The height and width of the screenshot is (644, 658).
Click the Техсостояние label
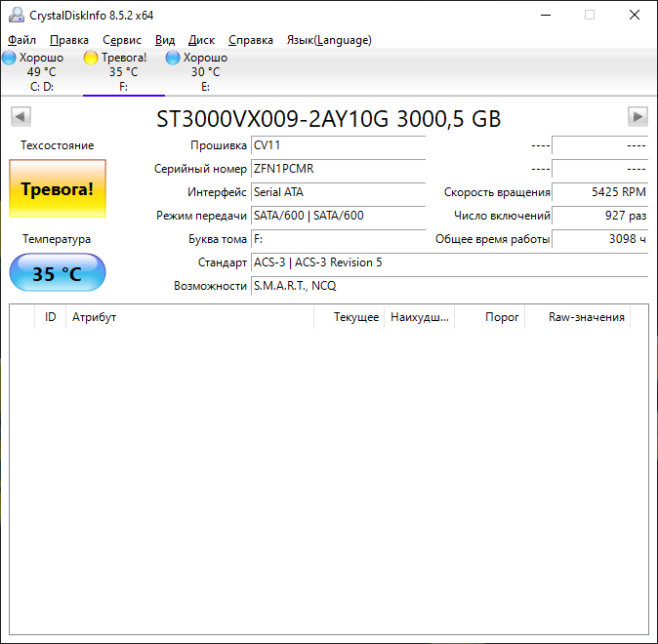[58, 145]
